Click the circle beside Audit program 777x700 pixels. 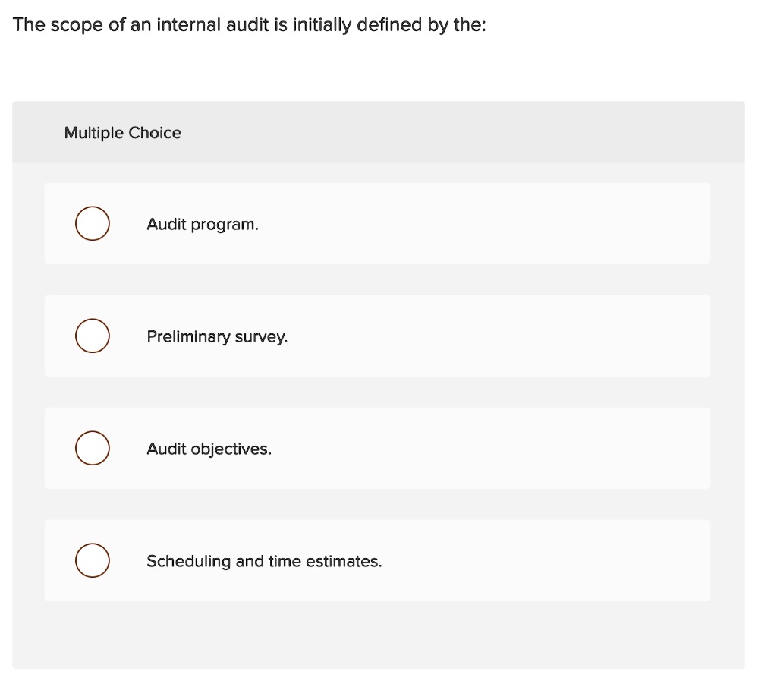(x=92, y=223)
